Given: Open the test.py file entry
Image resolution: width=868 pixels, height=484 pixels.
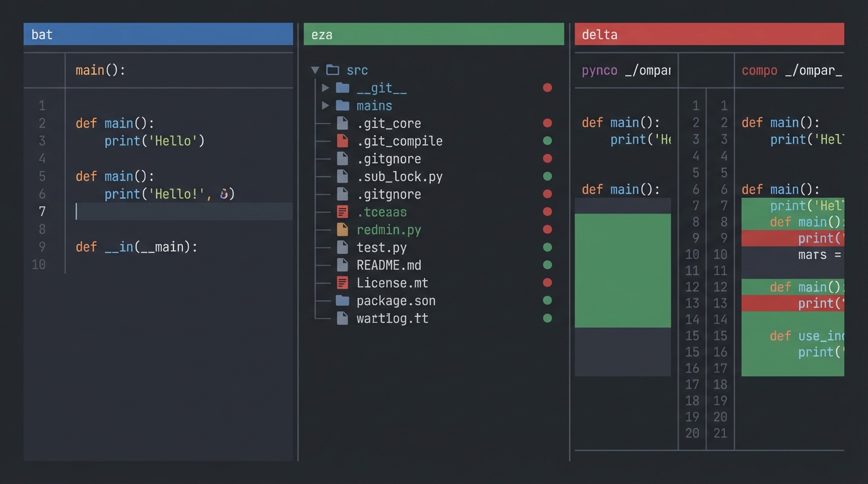Looking at the screenshot, I should [381, 248].
